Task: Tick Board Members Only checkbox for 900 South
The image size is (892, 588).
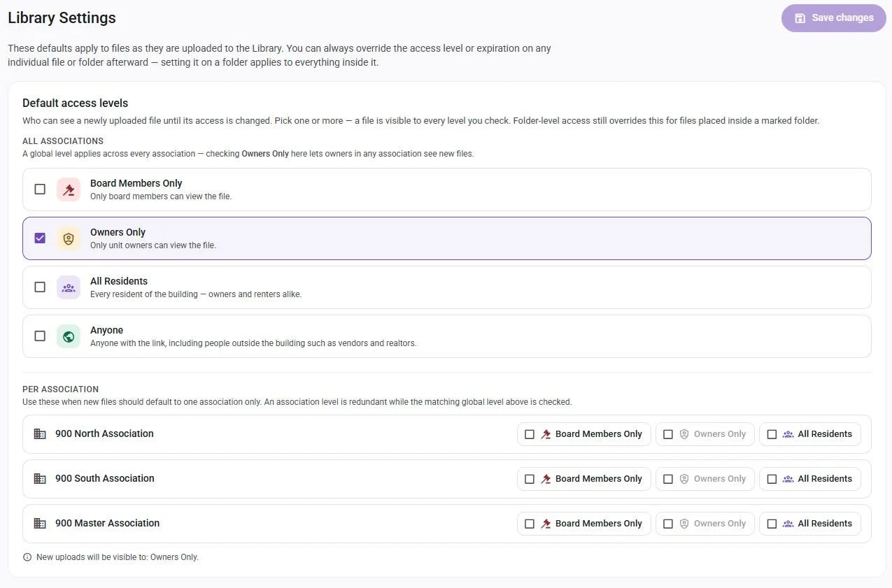Action: click(x=530, y=479)
